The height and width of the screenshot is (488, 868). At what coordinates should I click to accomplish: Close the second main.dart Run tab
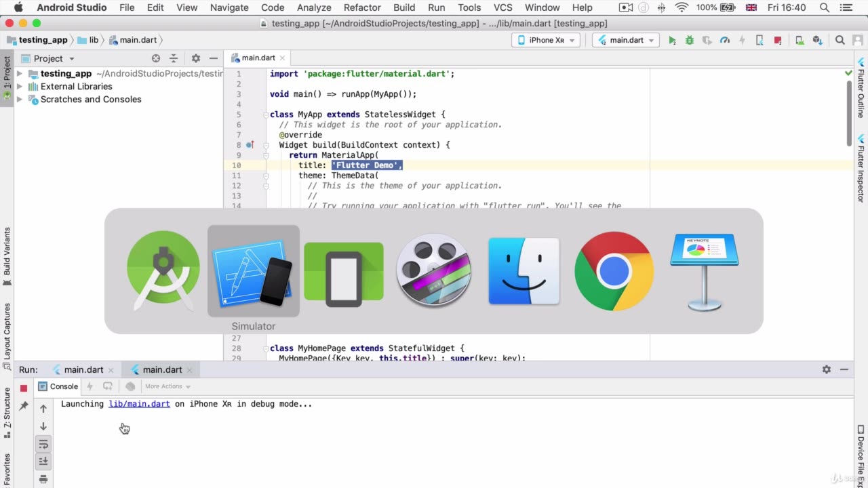click(x=189, y=369)
